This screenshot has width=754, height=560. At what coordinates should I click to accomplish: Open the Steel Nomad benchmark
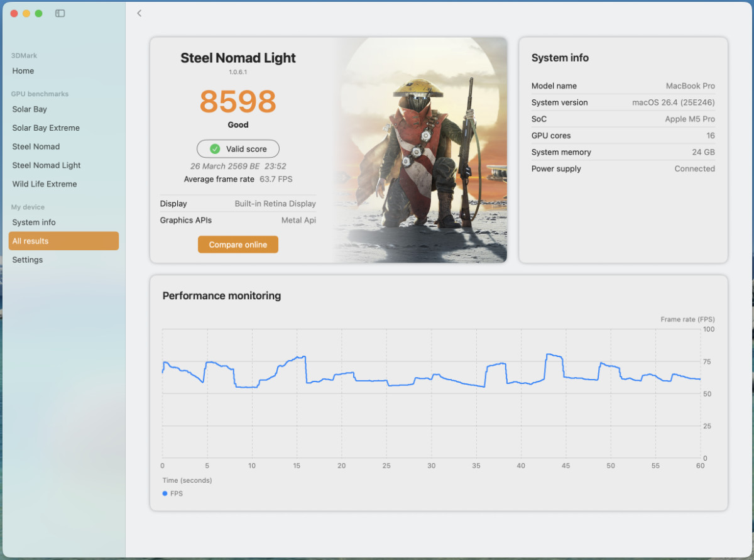click(x=36, y=146)
